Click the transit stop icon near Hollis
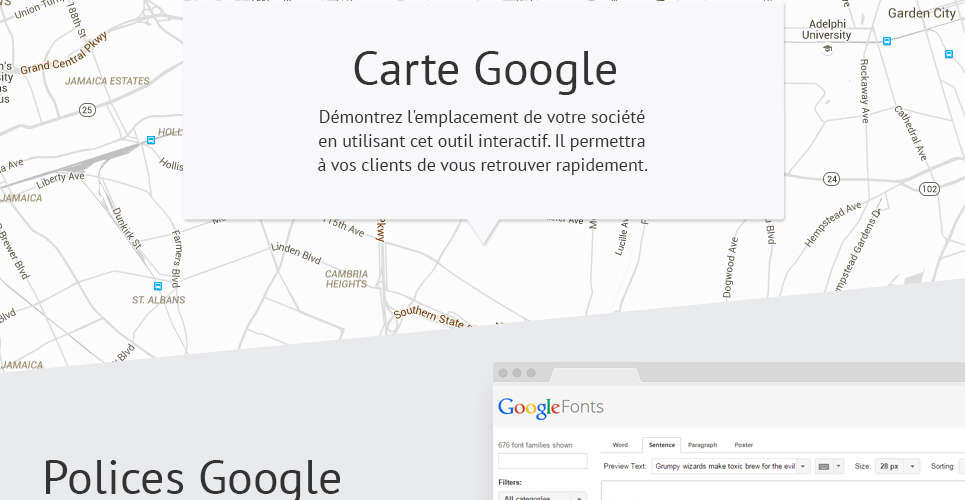The height and width of the screenshot is (500, 965). [x=151, y=140]
